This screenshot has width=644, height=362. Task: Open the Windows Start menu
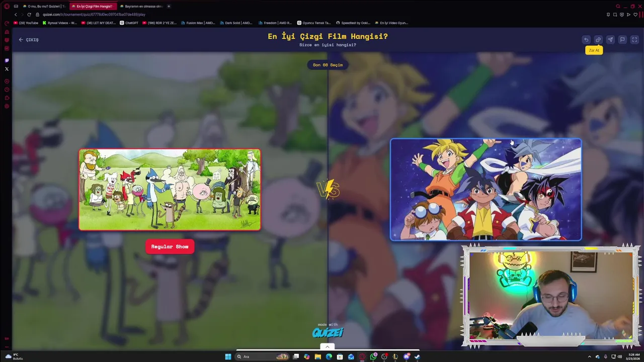(228, 356)
